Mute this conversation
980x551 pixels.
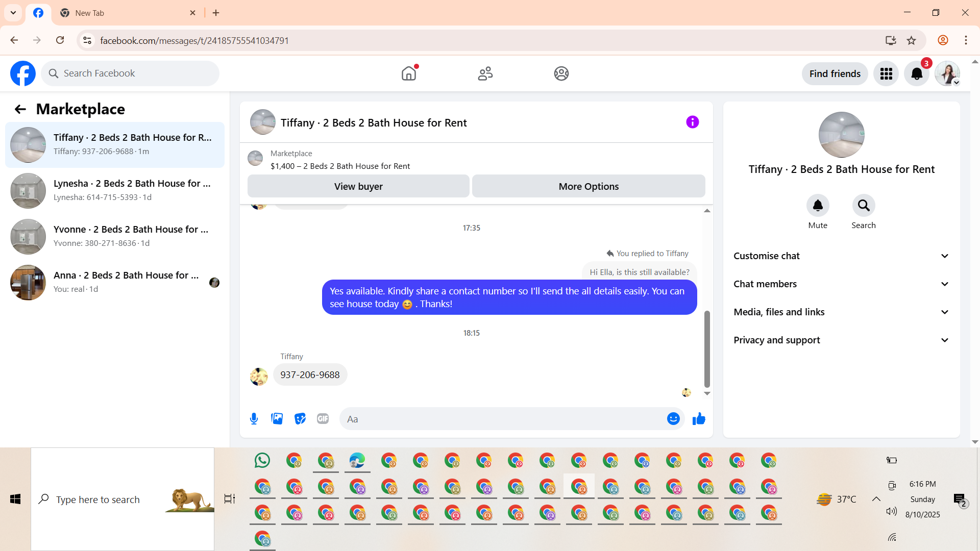coord(818,206)
